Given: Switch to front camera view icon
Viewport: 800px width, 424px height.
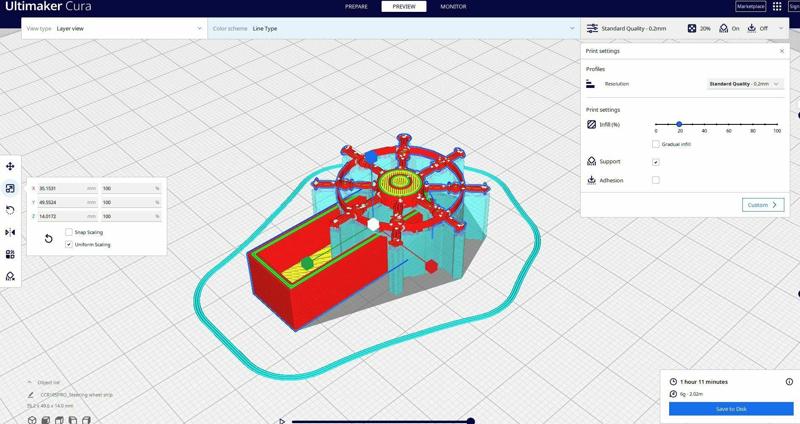Looking at the screenshot, I should click(x=45, y=420).
